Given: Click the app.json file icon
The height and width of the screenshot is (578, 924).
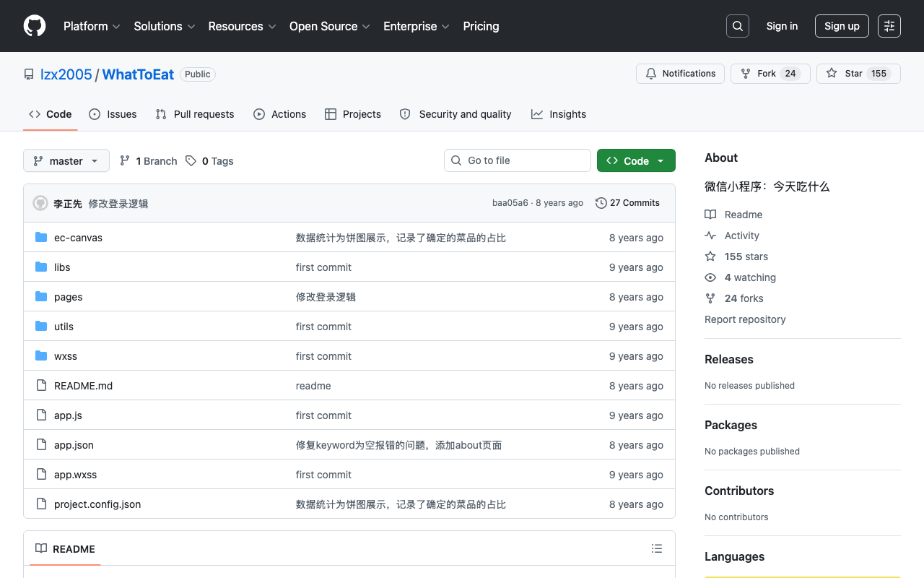Looking at the screenshot, I should [41, 445].
